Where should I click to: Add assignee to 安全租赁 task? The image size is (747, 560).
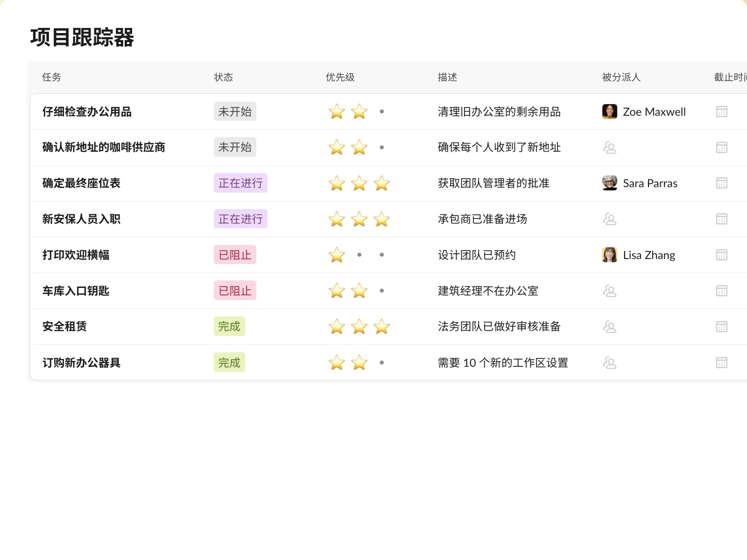(609, 327)
